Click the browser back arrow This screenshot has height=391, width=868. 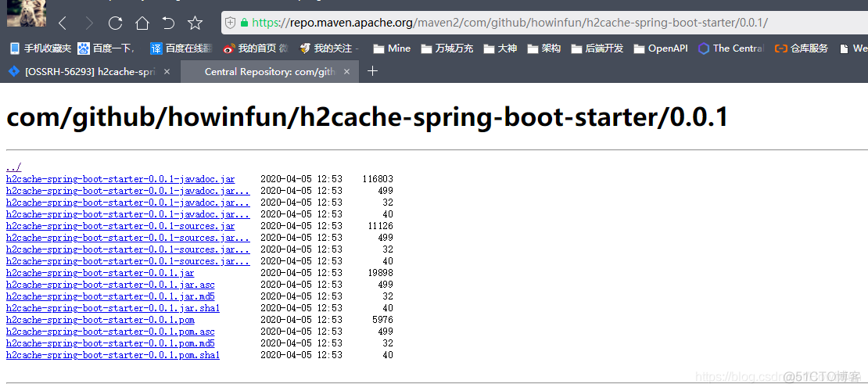coord(63,23)
